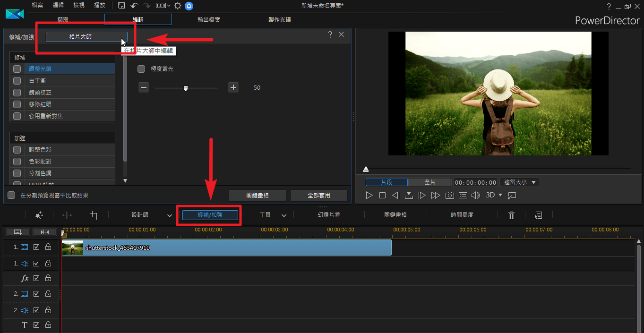644x333 pixels.
Task: Click the backlight slider handle
Action: [x=186, y=88]
